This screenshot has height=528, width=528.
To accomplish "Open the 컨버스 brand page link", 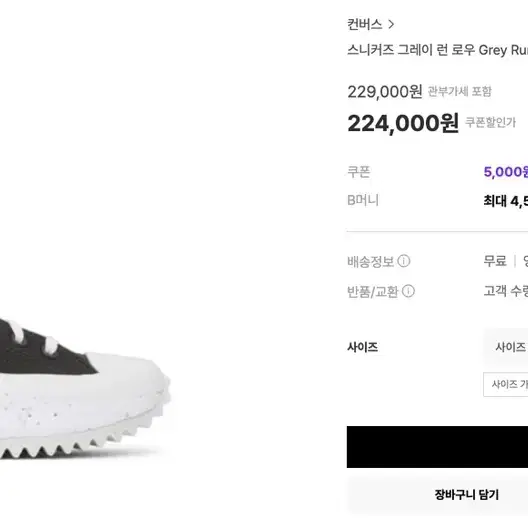I will pos(365,24).
